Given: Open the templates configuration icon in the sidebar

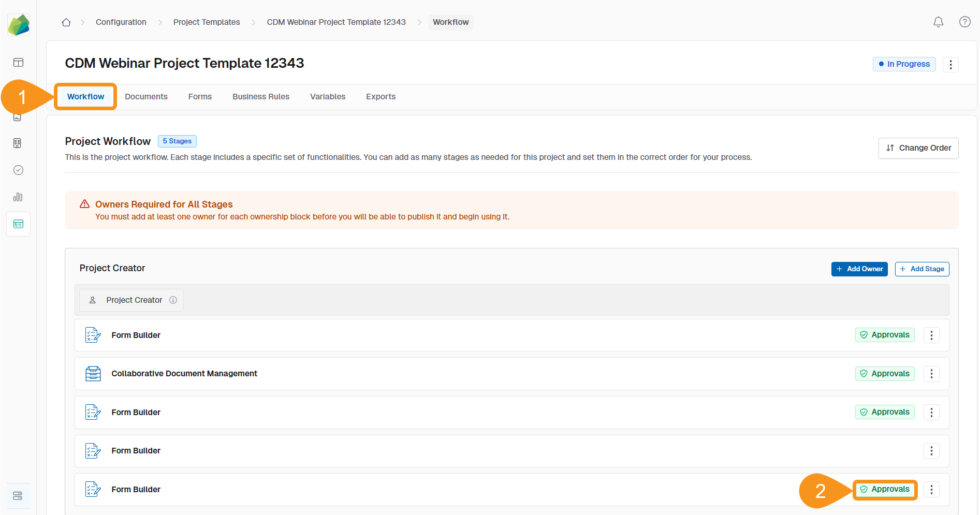Looking at the screenshot, I should coord(19,224).
